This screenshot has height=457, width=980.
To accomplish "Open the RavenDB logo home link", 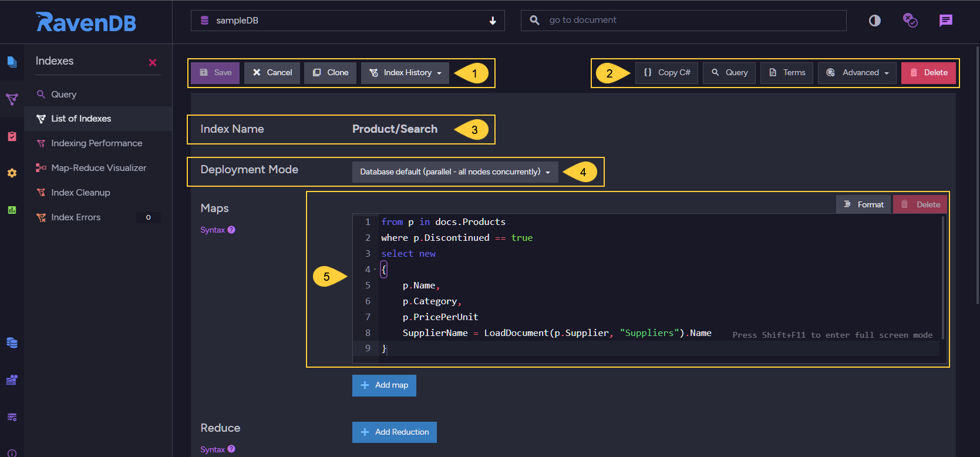I will pyautogui.click(x=86, y=22).
